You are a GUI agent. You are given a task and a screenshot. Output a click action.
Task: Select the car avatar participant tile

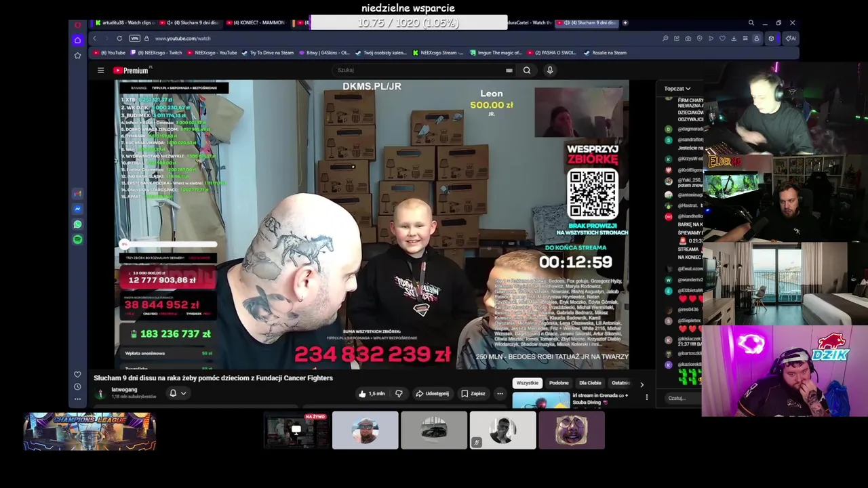(434, 430)
